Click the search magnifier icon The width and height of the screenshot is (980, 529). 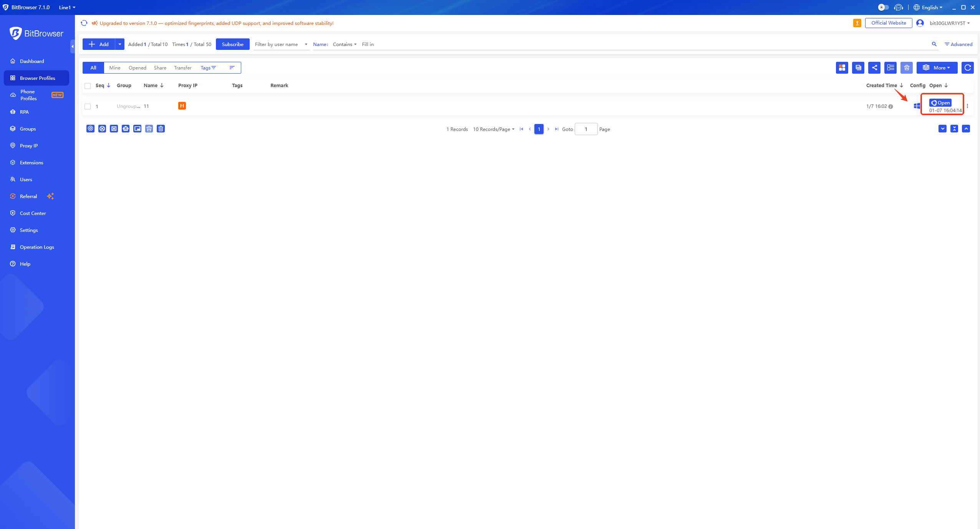pos(934,44)
